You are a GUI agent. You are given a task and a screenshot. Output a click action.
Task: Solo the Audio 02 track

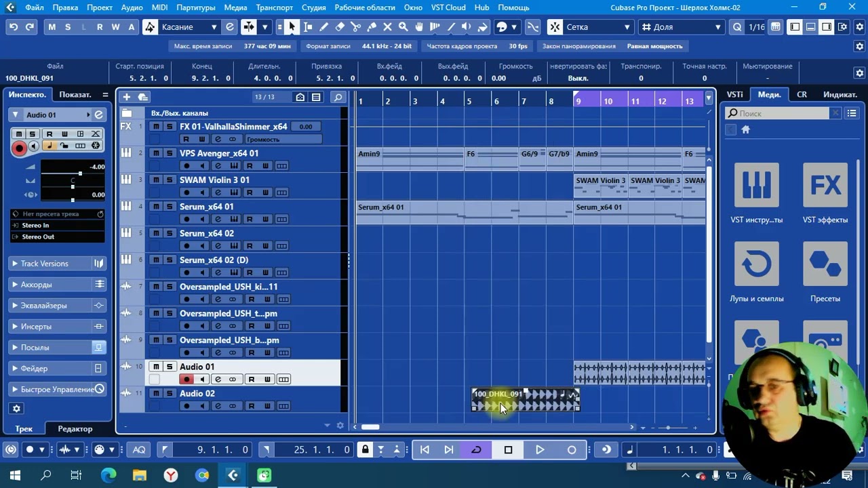pyautogui.click(x=170, y=393)
